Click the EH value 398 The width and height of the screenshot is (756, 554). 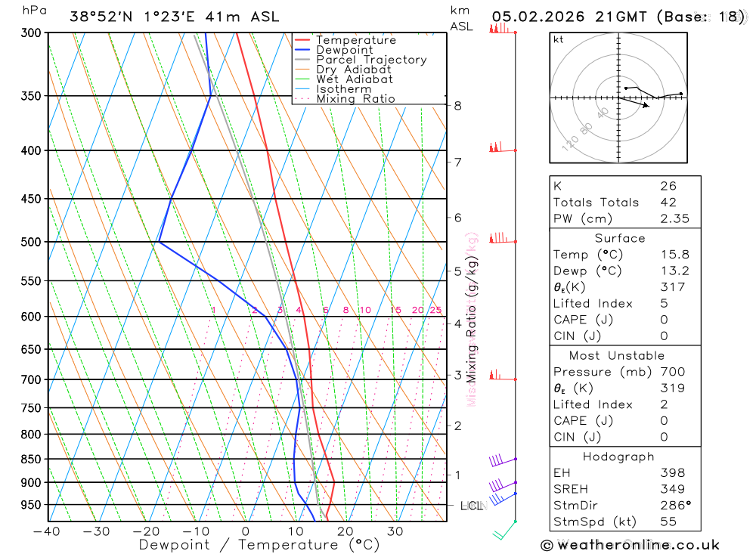[673, 473]
